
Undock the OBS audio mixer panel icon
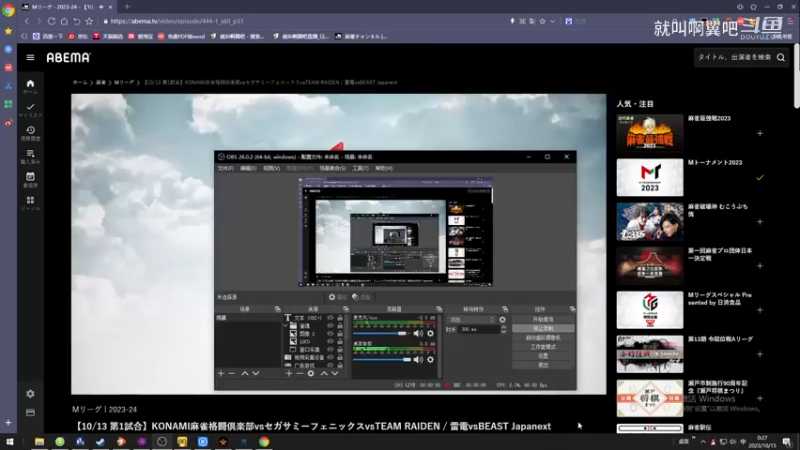click(x=439, y=309)
